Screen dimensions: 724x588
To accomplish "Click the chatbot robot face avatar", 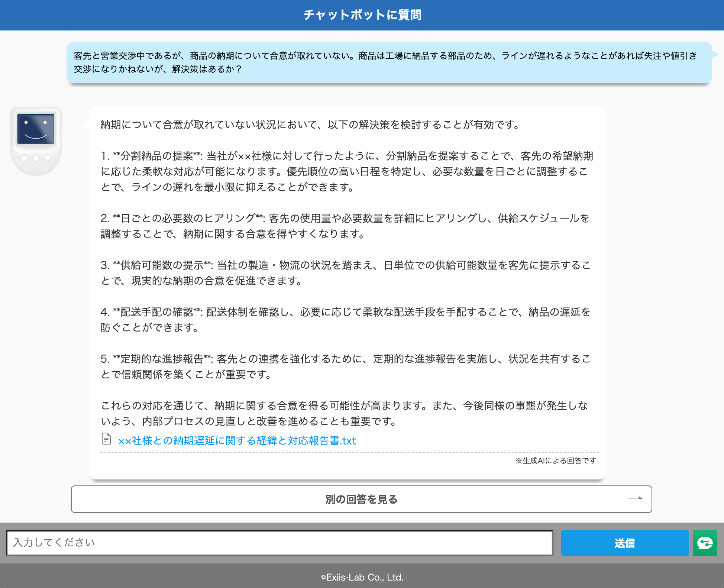I will (x=36, y=129).
